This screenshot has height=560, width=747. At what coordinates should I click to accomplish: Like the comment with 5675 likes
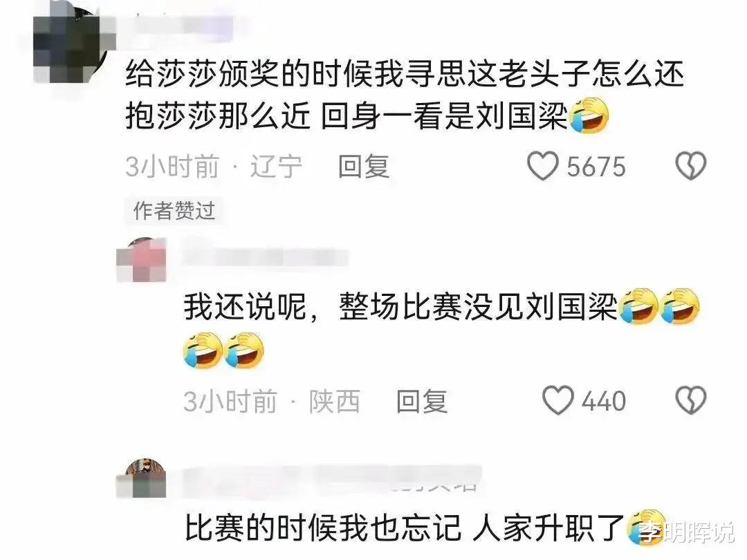click(x=543, y=166)
